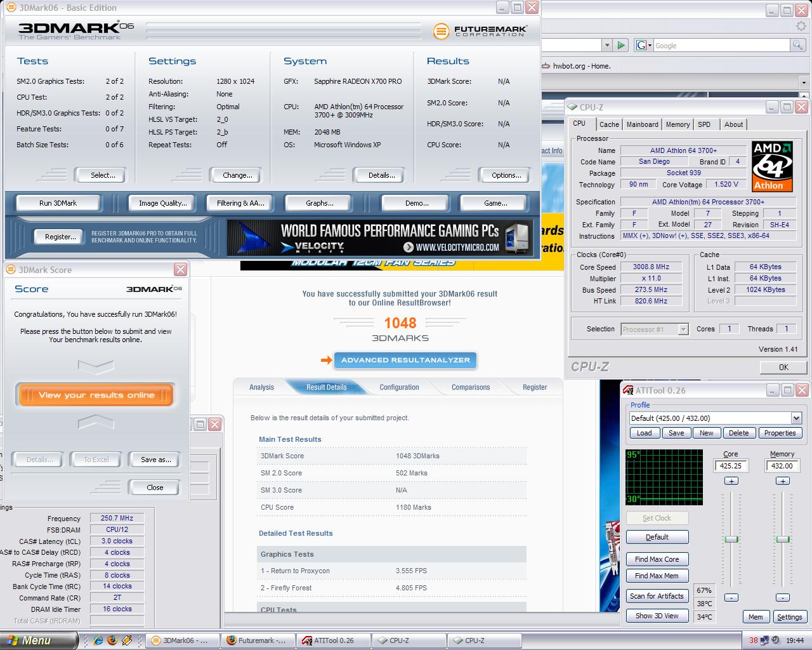The width and height of the screenshot is (812, 650).
Task: Click the tray temperature 38 indicator
Action: click(753, 640)
